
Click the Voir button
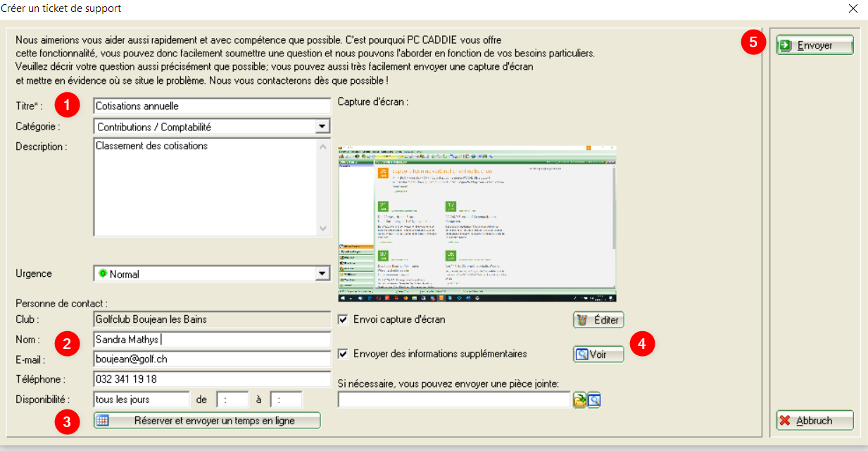[x=598, y=354]
